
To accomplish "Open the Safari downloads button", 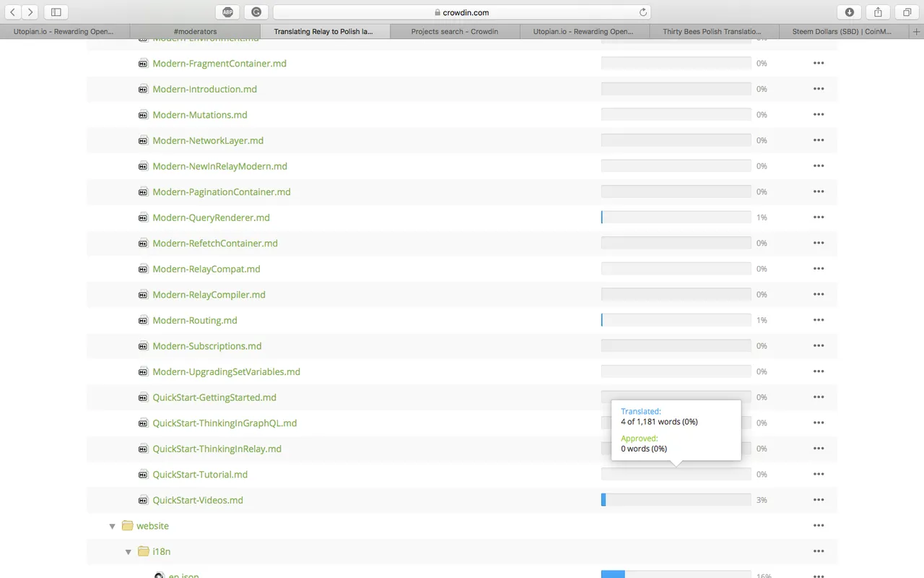I will [x=849, y=12].
